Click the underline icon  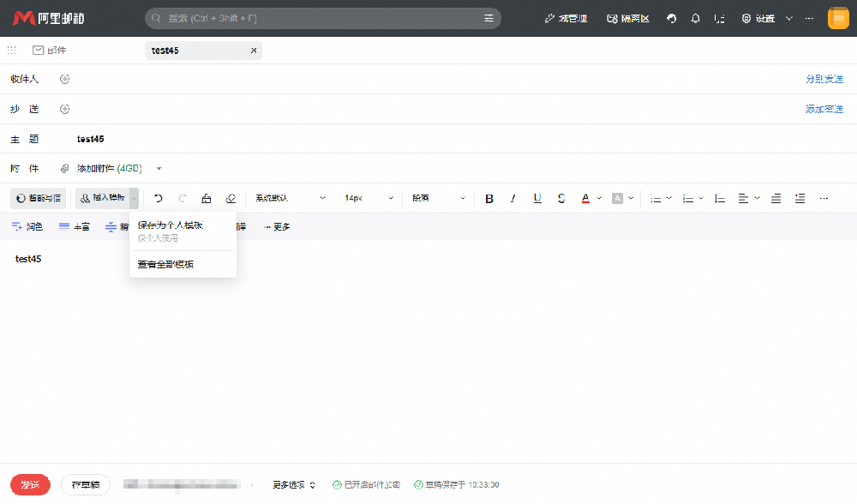pyautogui.click(x=537, y=199)
